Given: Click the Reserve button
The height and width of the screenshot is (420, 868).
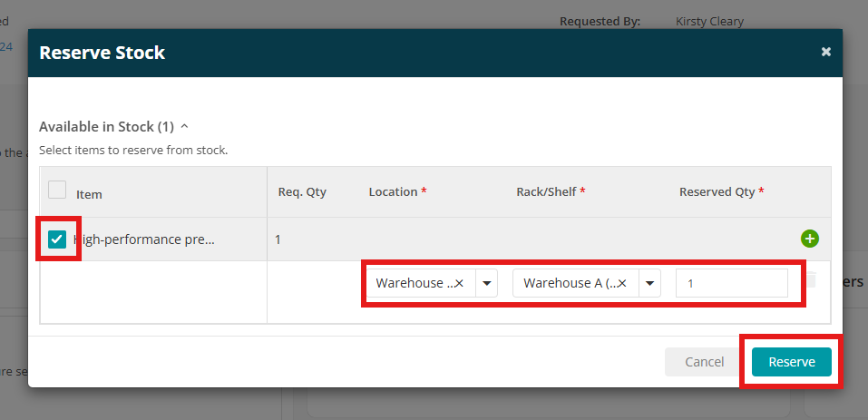Looking at the screenshot, I should coord(792,362).
